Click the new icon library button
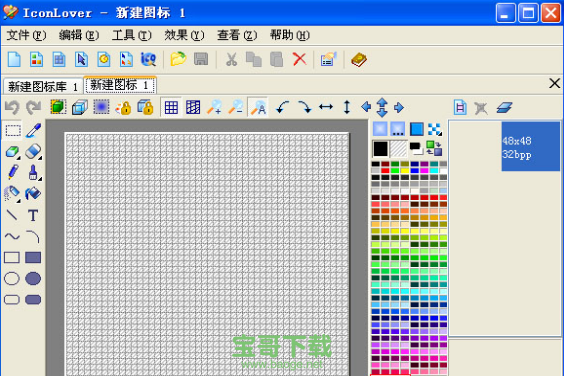The height and width of the screenshot is (376, 564). (x=36, y=59)
